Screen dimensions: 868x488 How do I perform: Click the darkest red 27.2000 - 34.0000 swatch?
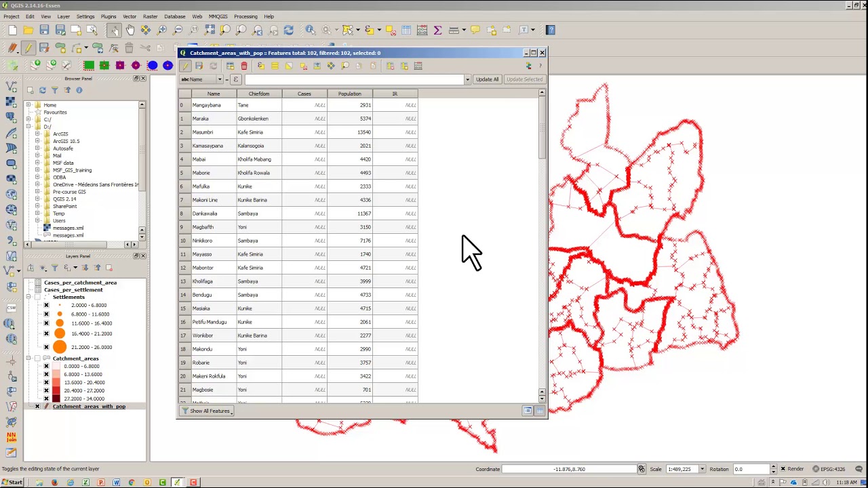(57, 399)
